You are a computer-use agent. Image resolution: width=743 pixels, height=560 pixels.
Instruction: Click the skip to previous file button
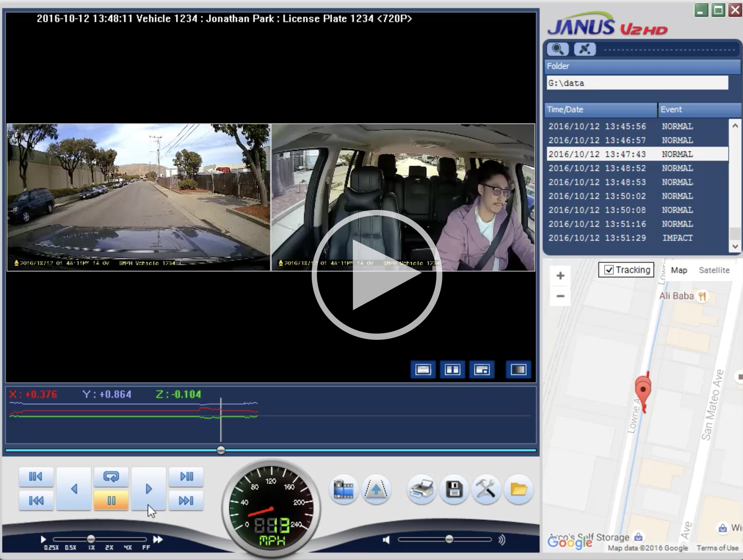(36, 501)
